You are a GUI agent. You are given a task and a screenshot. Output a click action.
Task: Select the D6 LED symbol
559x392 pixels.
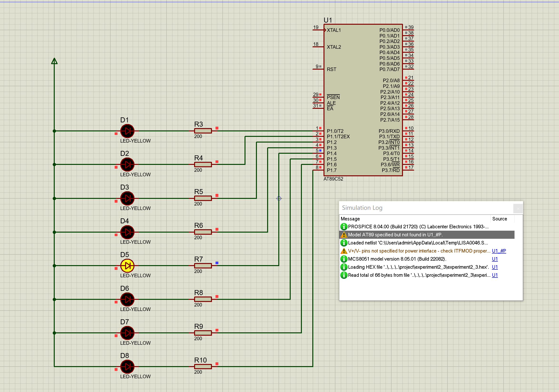coord(127,299)
